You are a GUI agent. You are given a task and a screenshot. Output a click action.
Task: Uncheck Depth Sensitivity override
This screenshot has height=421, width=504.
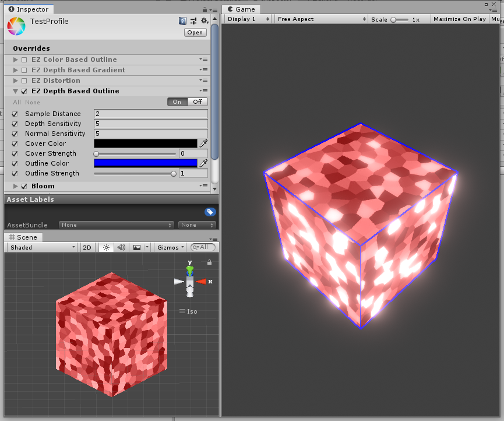[15, 124]
